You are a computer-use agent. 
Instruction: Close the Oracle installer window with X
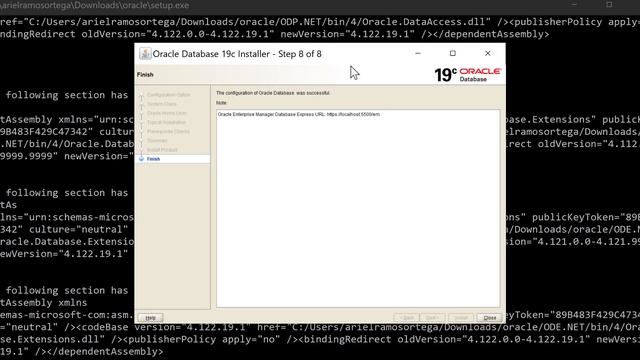point(488,53)
